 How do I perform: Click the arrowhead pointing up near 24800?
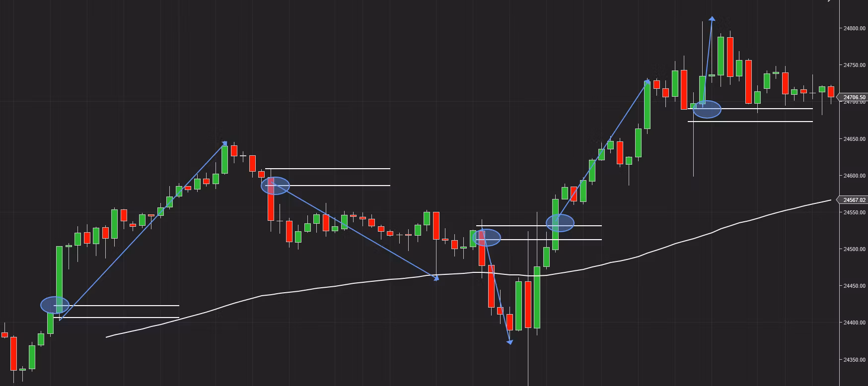click(712, 19)
